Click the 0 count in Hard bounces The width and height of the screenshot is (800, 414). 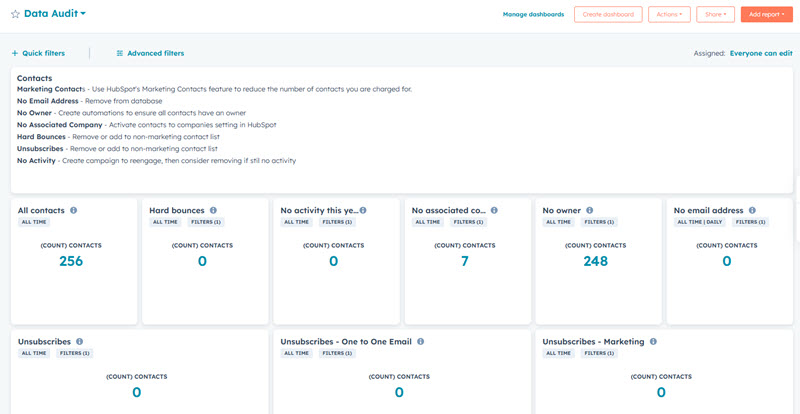(203, 261)
